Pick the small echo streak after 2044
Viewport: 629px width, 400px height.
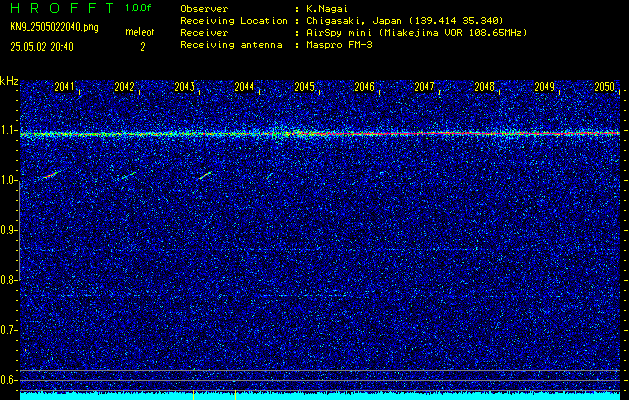[x=270, y=175]
